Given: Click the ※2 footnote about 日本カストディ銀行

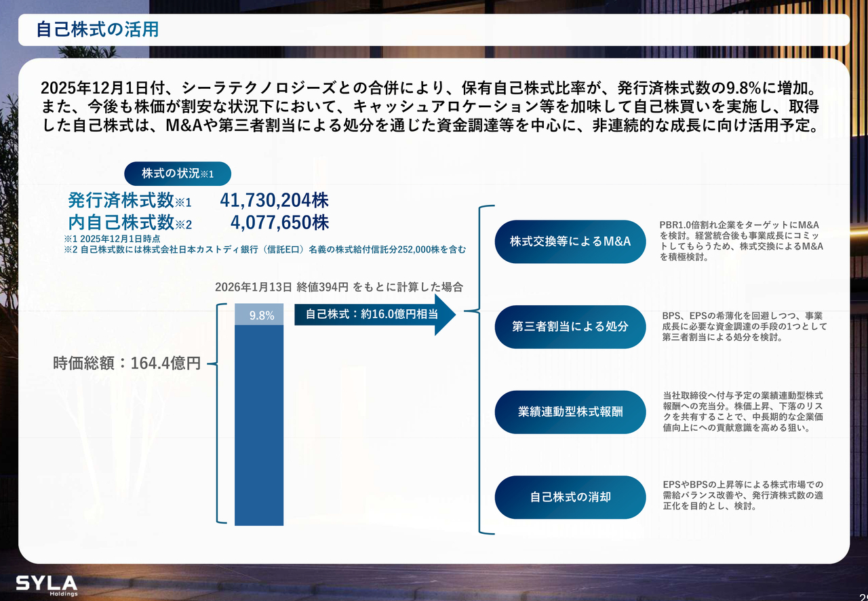Looking at the screenshot, I should click(264, 250).
